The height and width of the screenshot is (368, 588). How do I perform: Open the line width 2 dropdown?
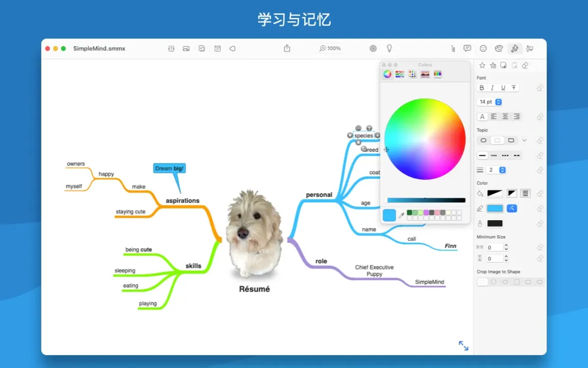[496, 170]
